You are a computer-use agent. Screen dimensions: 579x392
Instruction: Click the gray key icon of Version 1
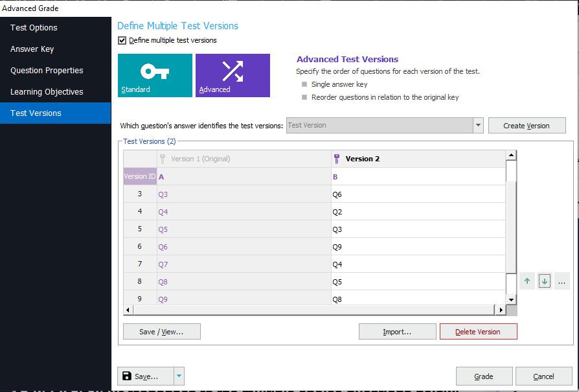pos(162,159)
